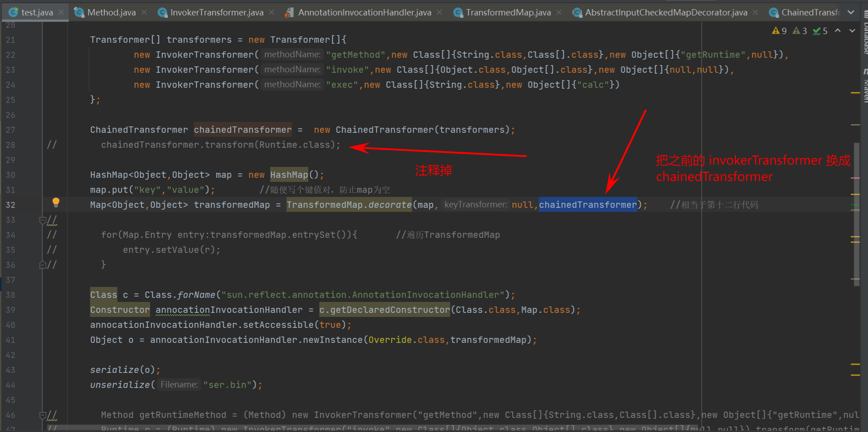Click the chainedTransformer variable declaration on line 27
Image resolution: width=868 pixels, height=432 pixels.
pos(243,130)
